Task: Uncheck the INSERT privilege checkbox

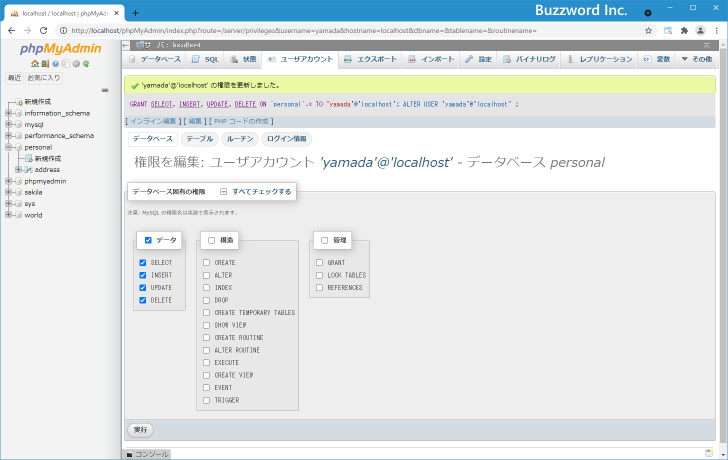Action: click(143, 275)
